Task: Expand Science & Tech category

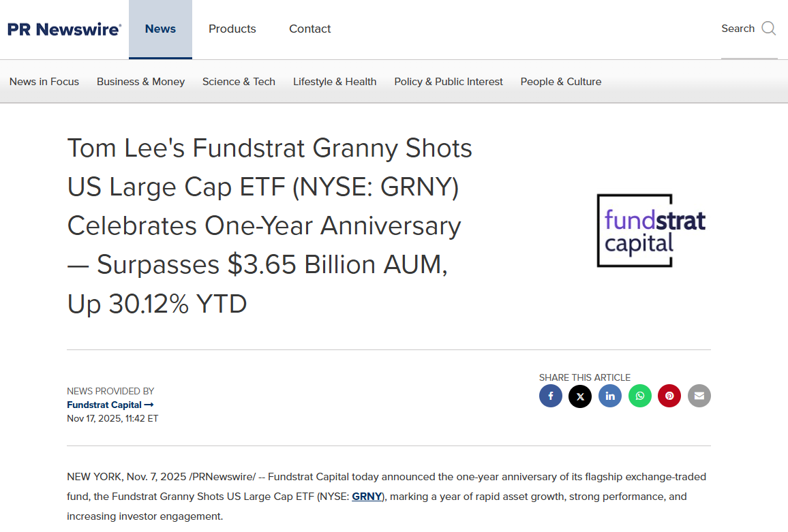Action: pyautogui.click(x=239, y=82)
